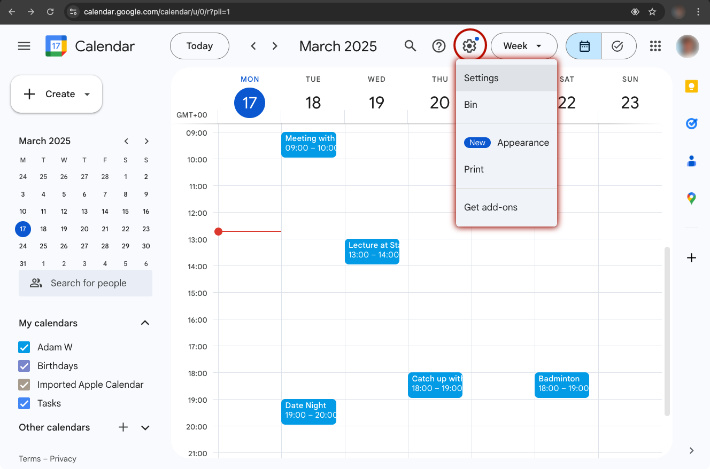The image size is (710, 469).
Task: Open the main menu hamburger icon
Action: point(24,46)
